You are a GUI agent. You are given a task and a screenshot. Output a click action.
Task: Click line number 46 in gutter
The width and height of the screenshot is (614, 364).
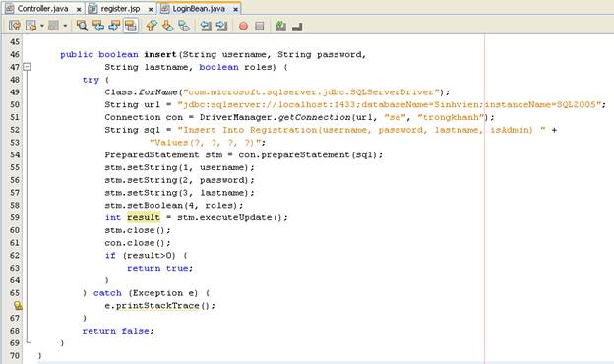pyautogui.click(x=15, y=54)
